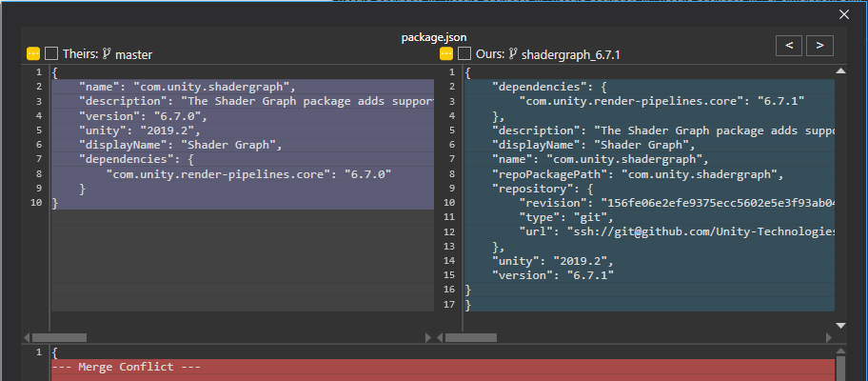Click the branch icon next to shadergraph_6.7.1
The height and width of the screenshot is (381, 868).
coord(513,53)
